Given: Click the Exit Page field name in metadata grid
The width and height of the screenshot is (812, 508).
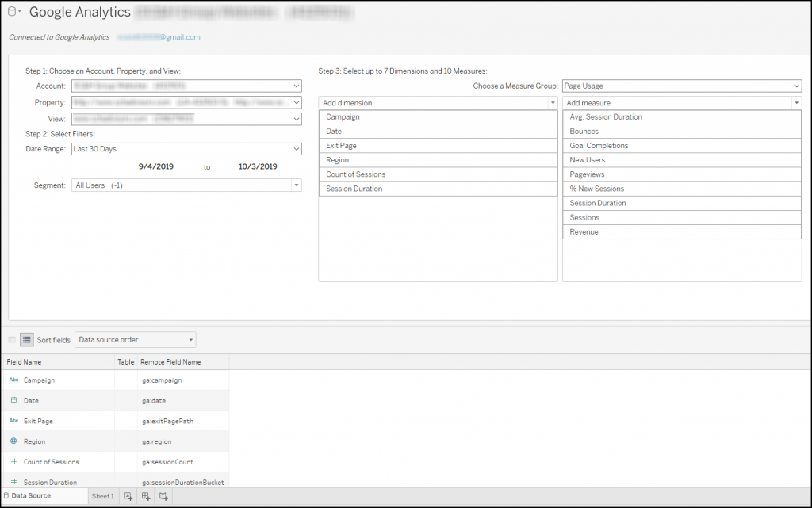Looking at the screenshot, I should coord(38,421).
